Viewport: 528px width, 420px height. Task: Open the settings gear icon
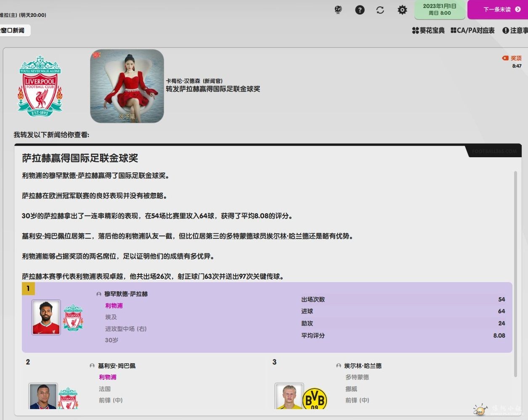pos(402,10)
